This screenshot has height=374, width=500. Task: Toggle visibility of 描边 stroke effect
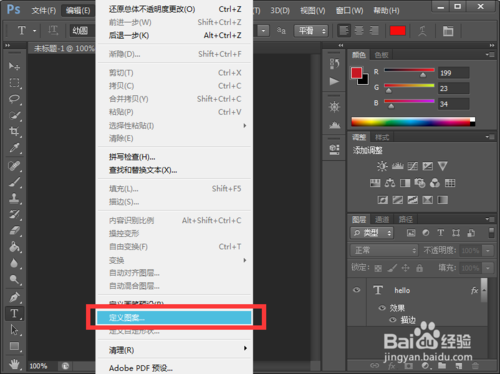tap(393, 320)
